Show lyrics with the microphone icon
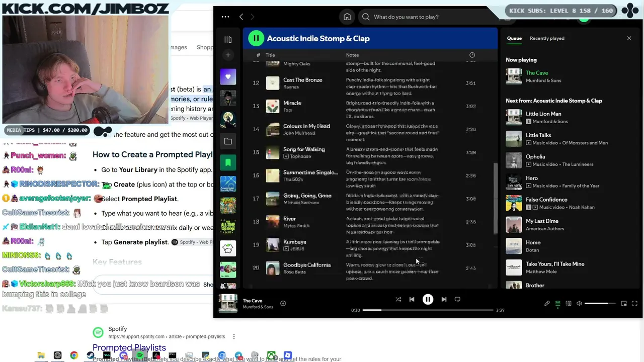The image size is (644, 362). (x=547, y=303)
